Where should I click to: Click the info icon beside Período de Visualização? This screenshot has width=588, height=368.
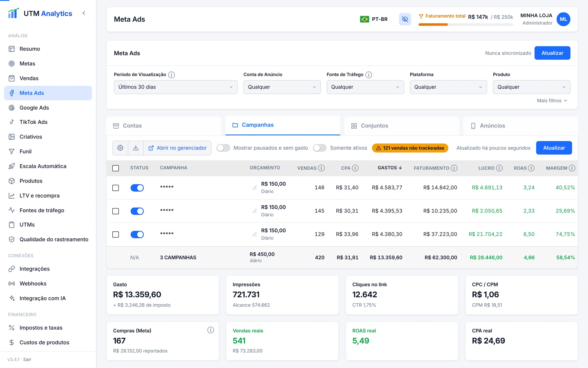pyautogui.click(x=171, y=75)
